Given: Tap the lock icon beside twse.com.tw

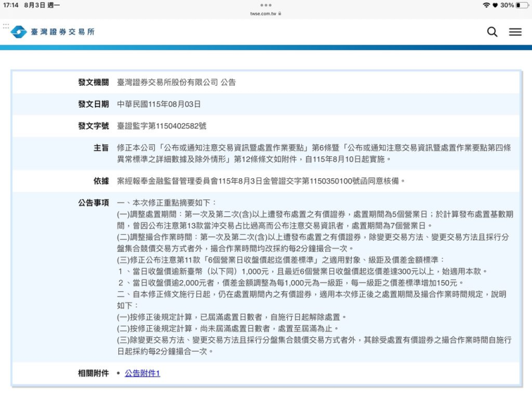Looking at the screenshot, I should [279, 13].
